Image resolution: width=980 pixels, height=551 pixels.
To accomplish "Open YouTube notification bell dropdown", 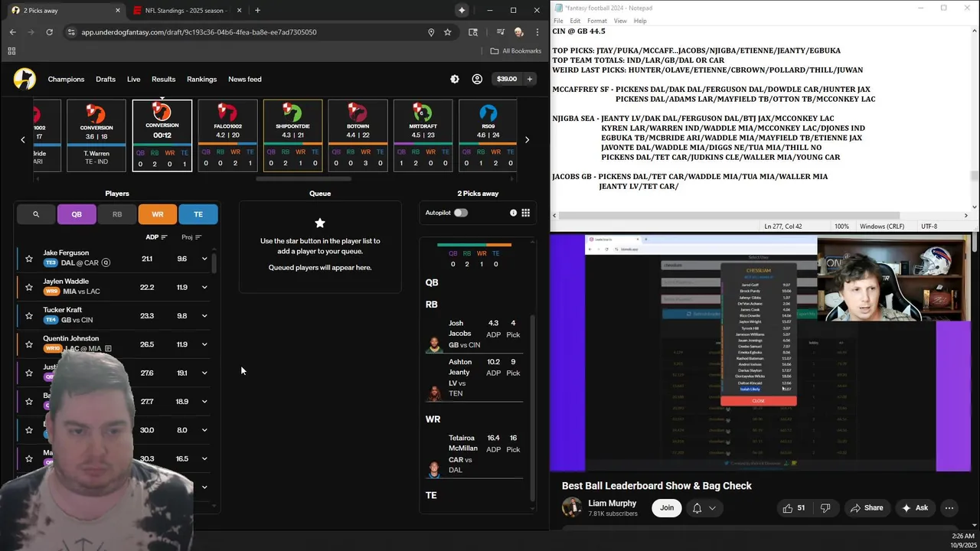I will coord(704,508).
